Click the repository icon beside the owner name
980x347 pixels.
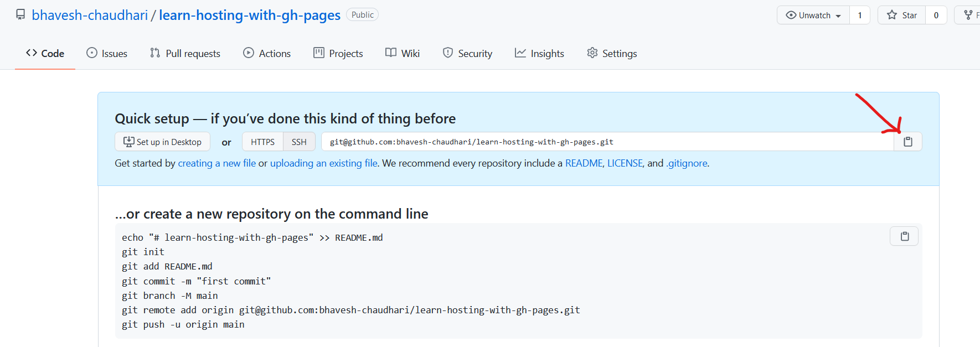20,15
